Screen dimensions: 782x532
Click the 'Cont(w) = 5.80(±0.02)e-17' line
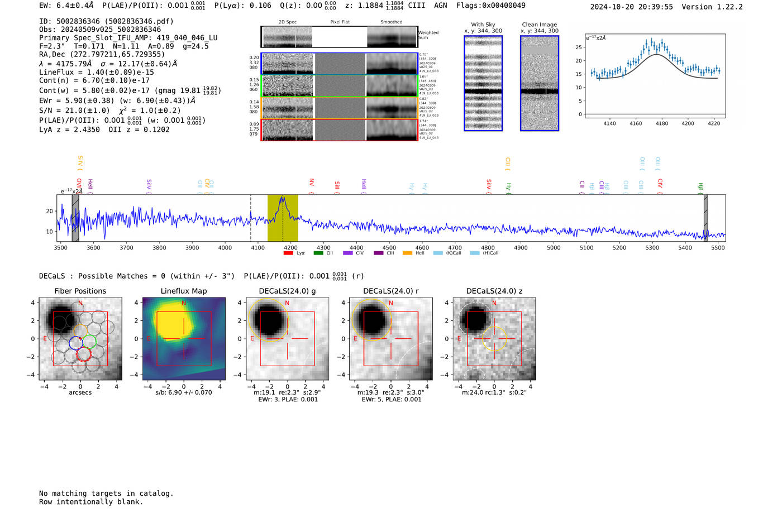[130, 90]
